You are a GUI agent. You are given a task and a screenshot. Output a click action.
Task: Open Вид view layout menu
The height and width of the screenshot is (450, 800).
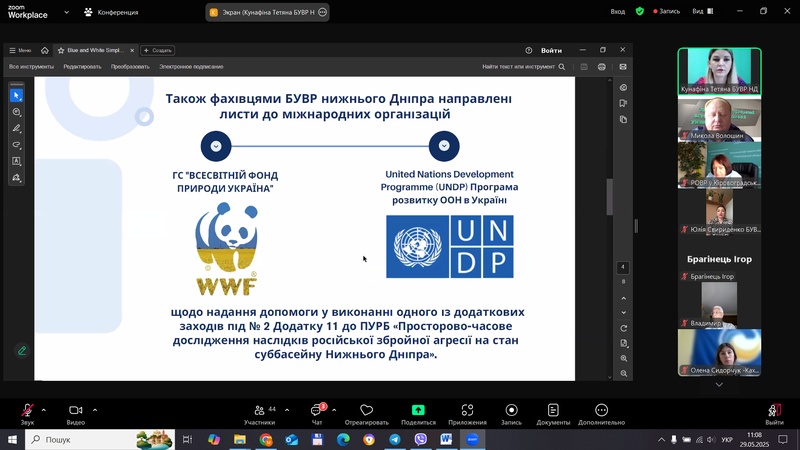[x=703, y=11]
